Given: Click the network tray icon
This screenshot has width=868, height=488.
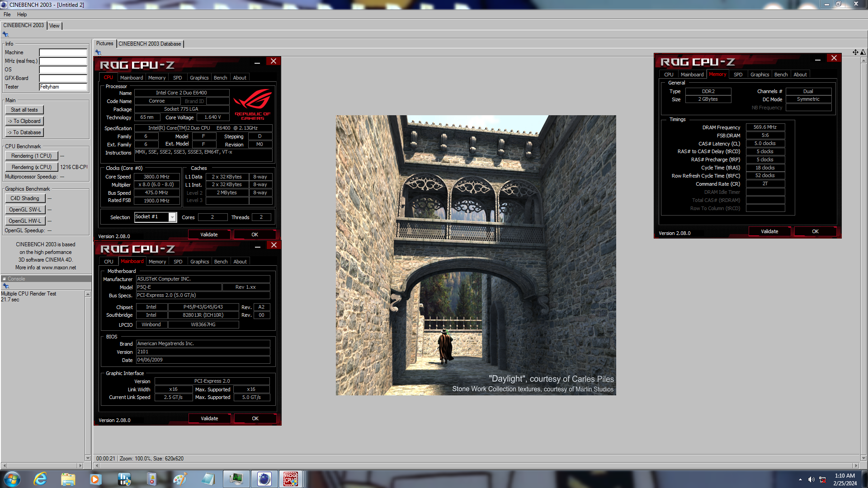Looking at the screenshot, I should coord(822,479).
